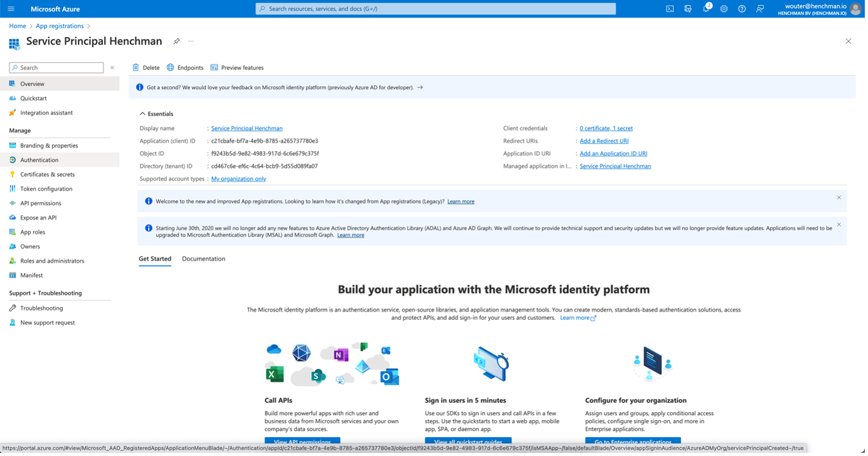Select the Get Started tab
This screenshot has width=868, height=456.
click(x=156, y=260)
